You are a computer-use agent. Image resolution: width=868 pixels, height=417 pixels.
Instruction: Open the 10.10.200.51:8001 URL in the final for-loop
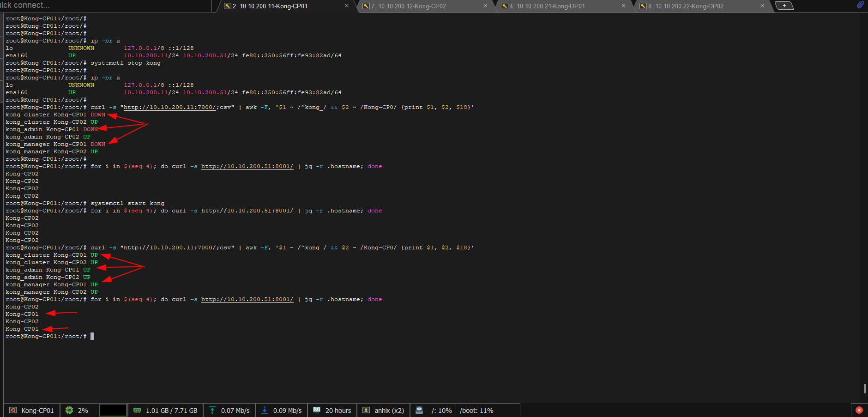[247, 299]
